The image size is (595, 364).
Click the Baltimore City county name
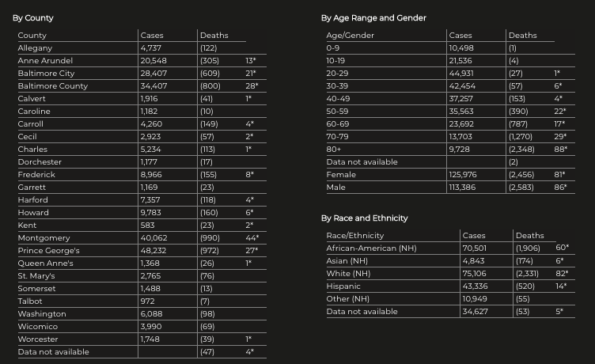[x=46, y=74]
